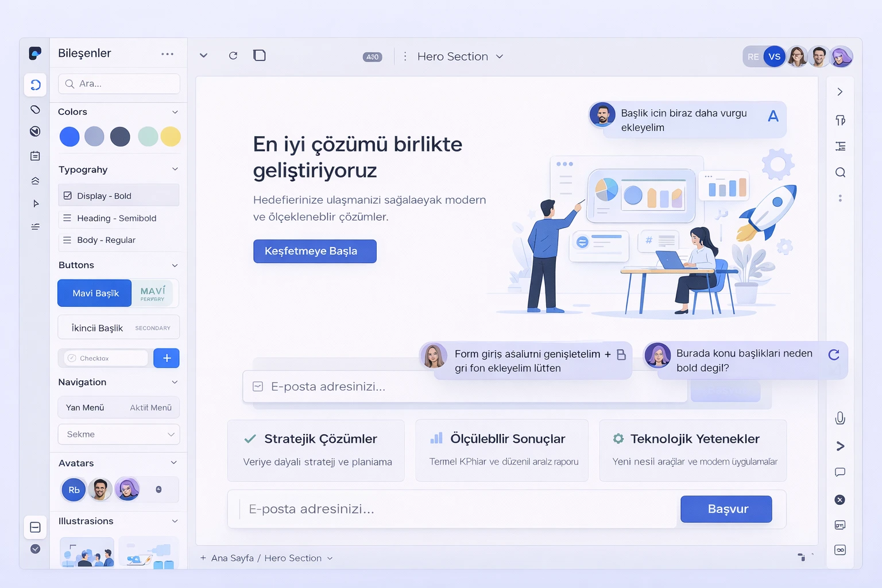Click the Ara search field
This screenshot has width=882, height=588.
tap(119, 84)
